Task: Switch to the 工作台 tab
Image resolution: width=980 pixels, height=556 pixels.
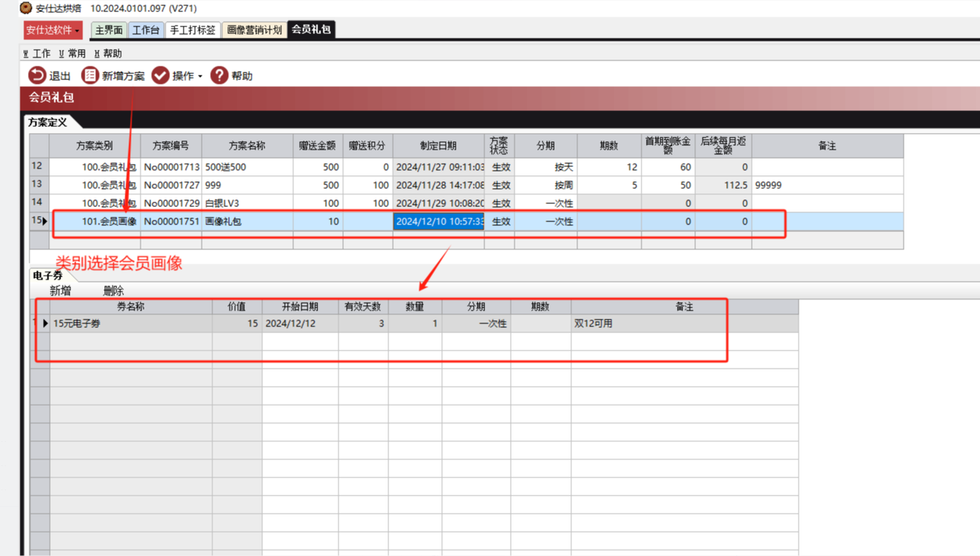Action: tap(146, 30)
